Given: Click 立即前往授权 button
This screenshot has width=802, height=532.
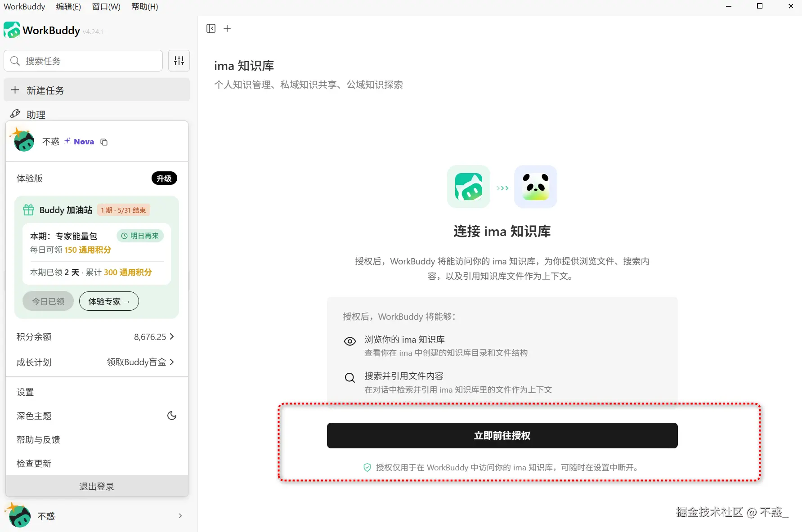Looking at the screenshot, I should pyautogui.click(x=502, y=435).
